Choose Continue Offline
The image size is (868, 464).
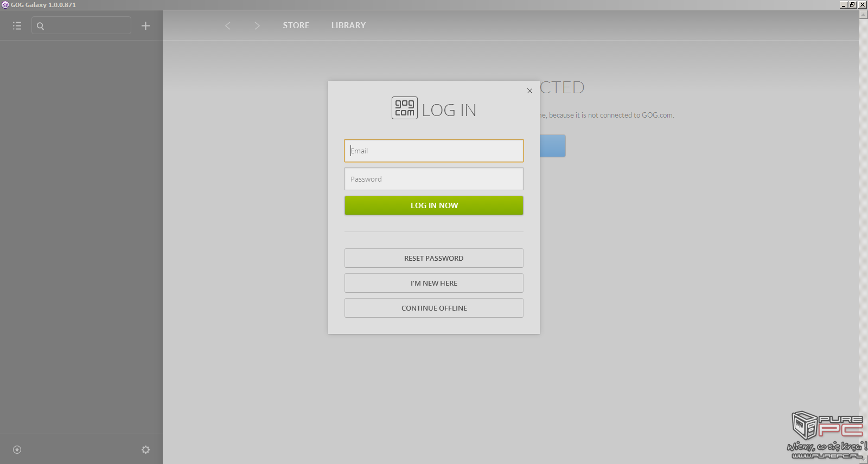(x=434, y=308)
